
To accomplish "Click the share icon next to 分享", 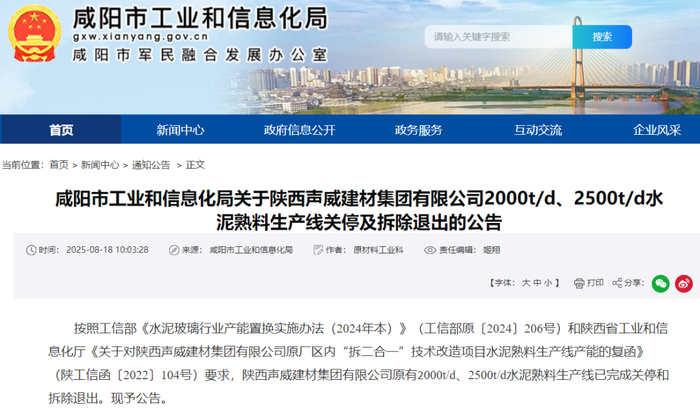I will 617,283.
